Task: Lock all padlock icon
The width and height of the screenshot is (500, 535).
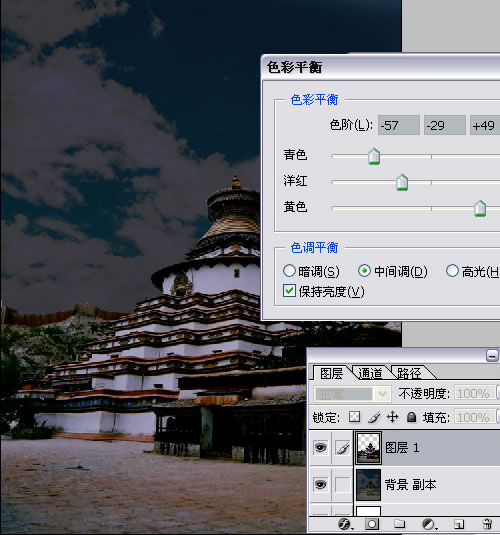Action: pos(412,417)
